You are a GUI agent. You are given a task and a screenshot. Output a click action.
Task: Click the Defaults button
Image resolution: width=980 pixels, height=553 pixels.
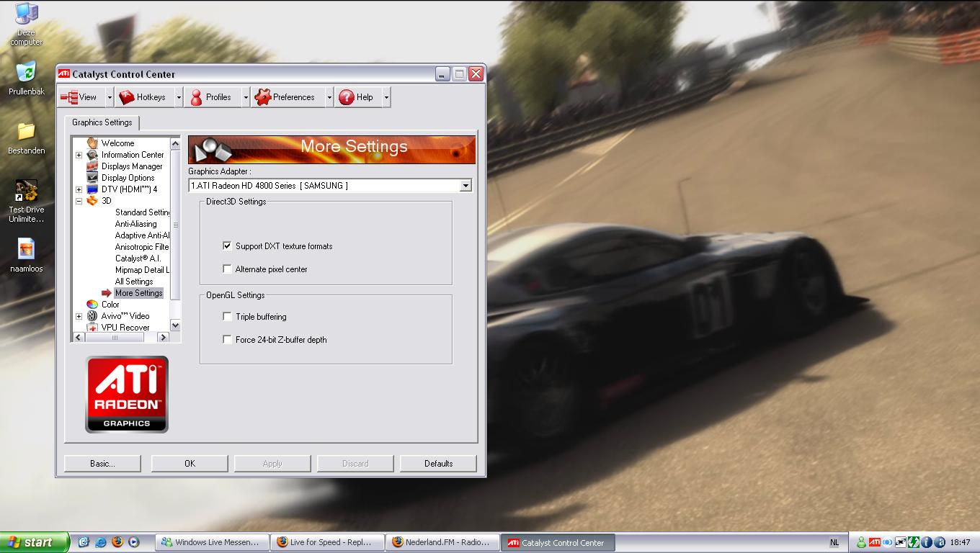[438, 464]
